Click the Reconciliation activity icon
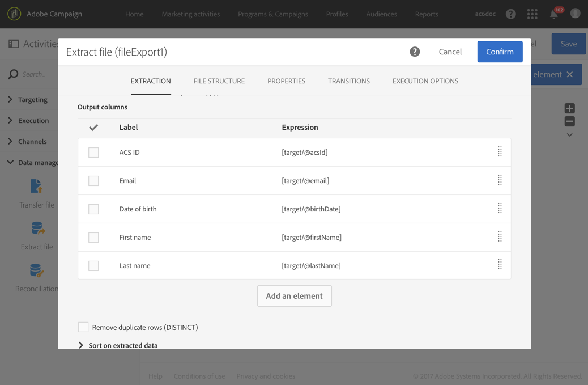 click(x=36, y=270)
